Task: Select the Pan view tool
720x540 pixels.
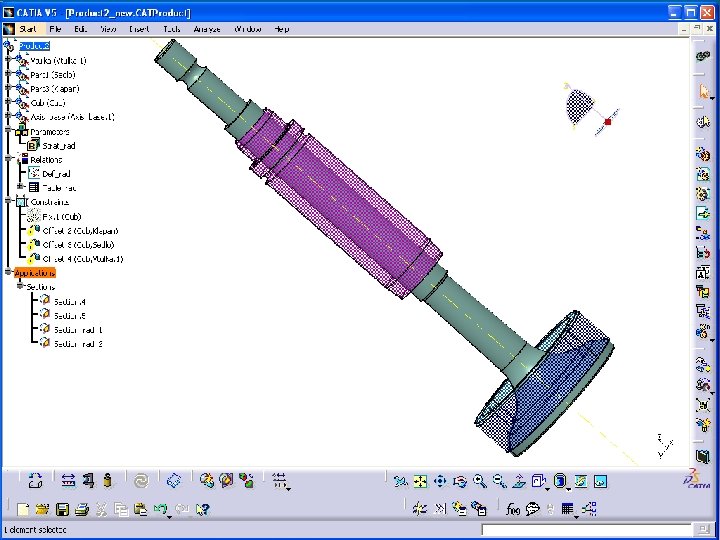Action: [x=440, y=481]
